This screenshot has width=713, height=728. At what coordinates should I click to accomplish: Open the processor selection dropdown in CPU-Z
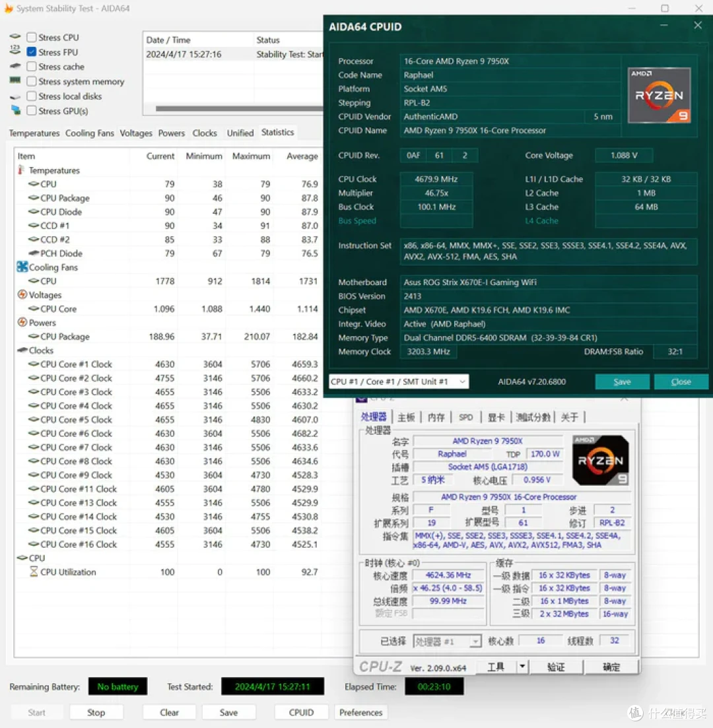click(447, 641)
